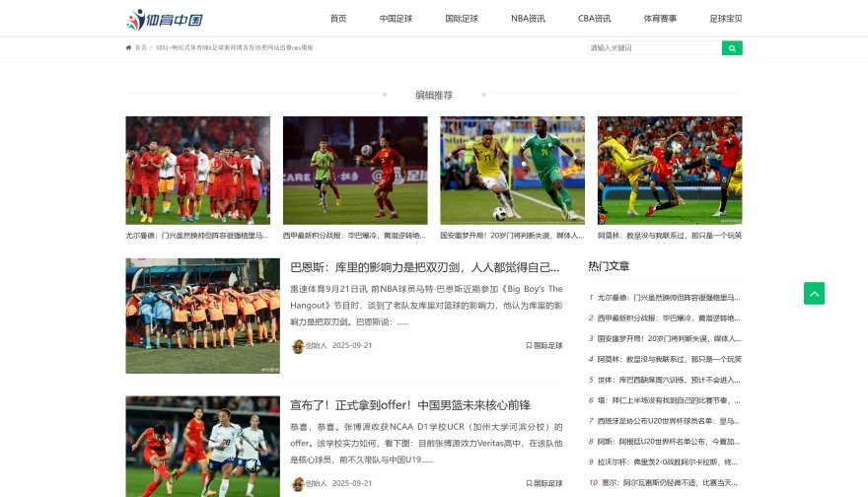The width and height of the screenshot is (868, 497).
Task: Go to the 中国足球 menu section
Action: [x=396, y=19]
